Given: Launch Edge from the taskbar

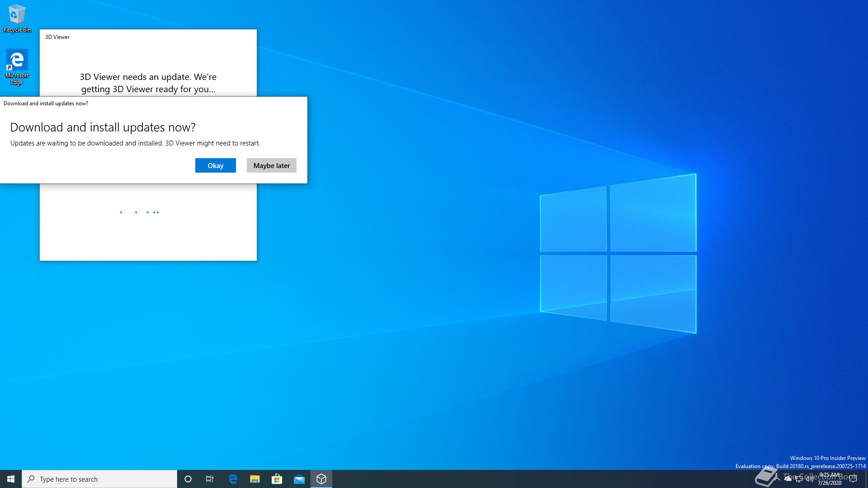Looking at the screenshot, I should [x=233, y=479].
